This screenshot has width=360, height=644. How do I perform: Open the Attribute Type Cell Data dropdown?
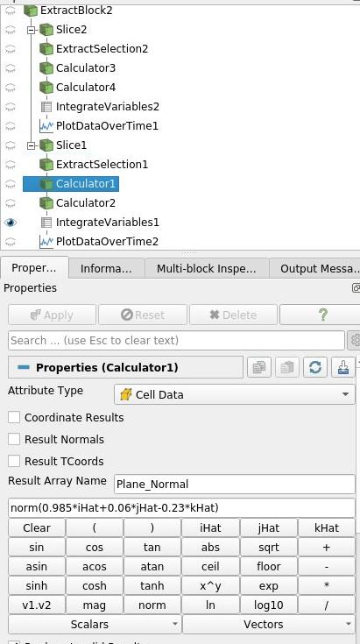click(235, 394)
